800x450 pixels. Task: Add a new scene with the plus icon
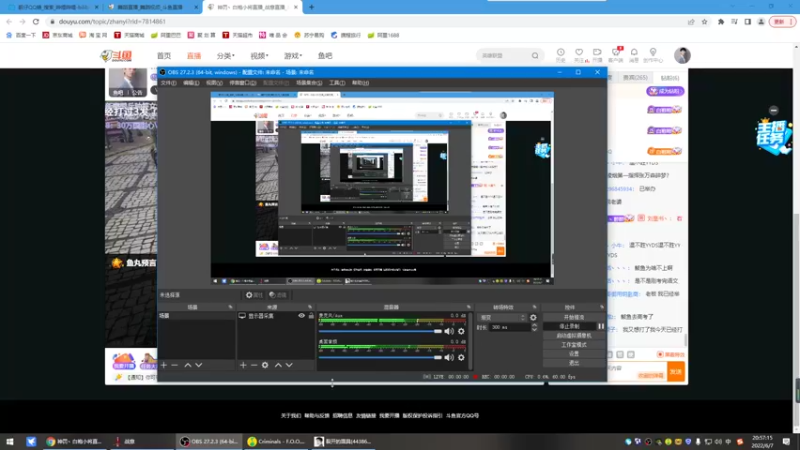[x=164, y=365]
